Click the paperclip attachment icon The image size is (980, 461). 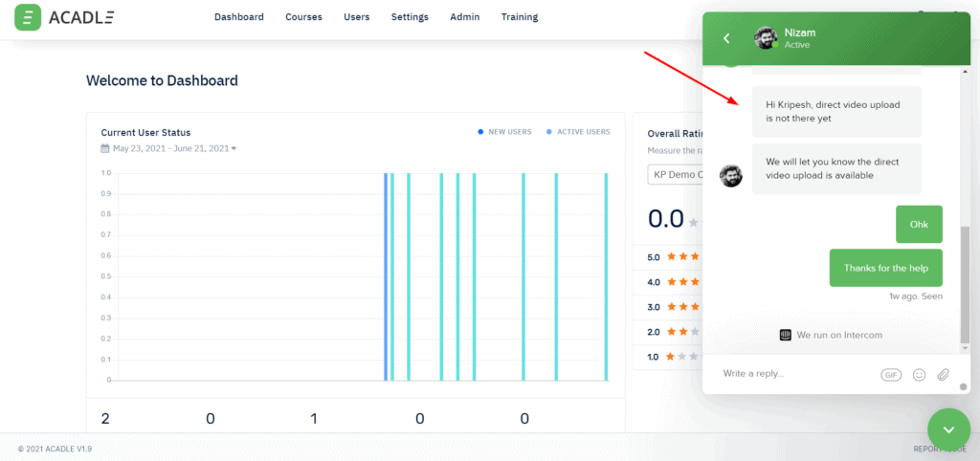943,375
